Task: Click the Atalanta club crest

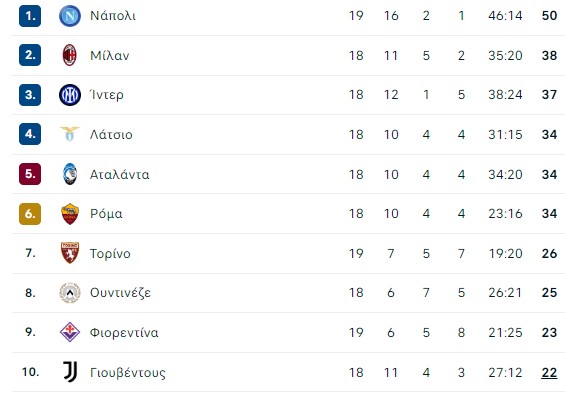Action: click(x=70, y=174)
